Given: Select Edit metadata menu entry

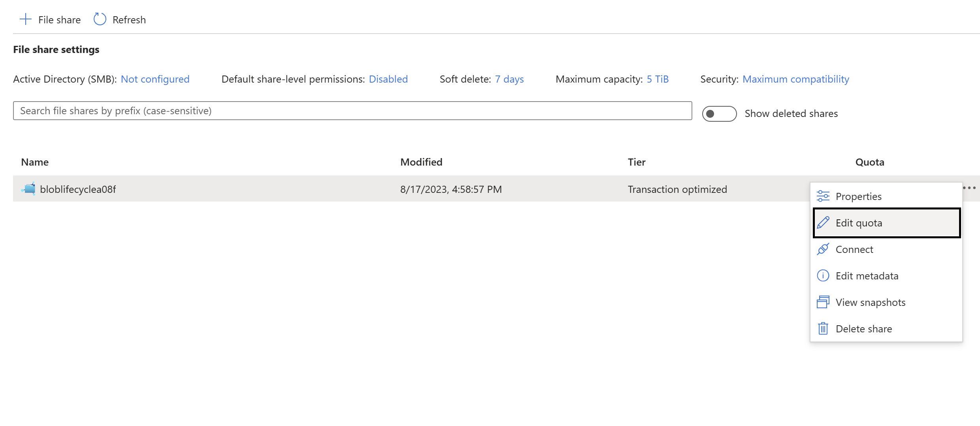Looking at the screenshot, I should [886, 276].
